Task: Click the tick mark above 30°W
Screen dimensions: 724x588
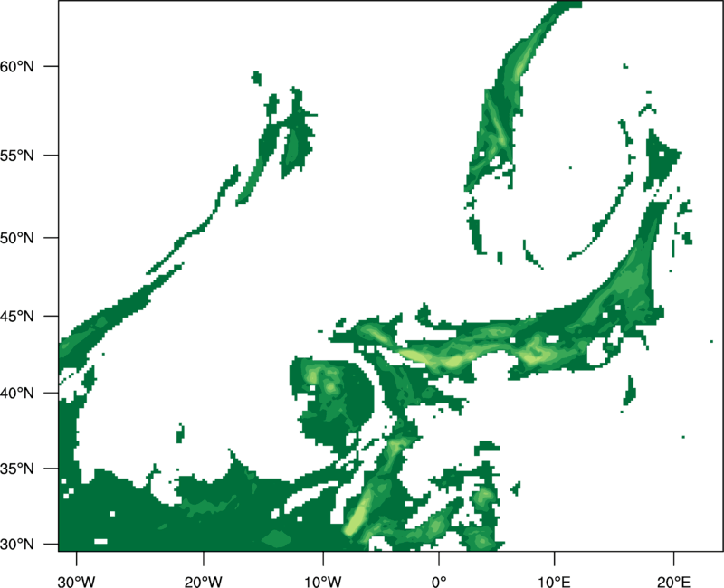Action: (77, 558)
